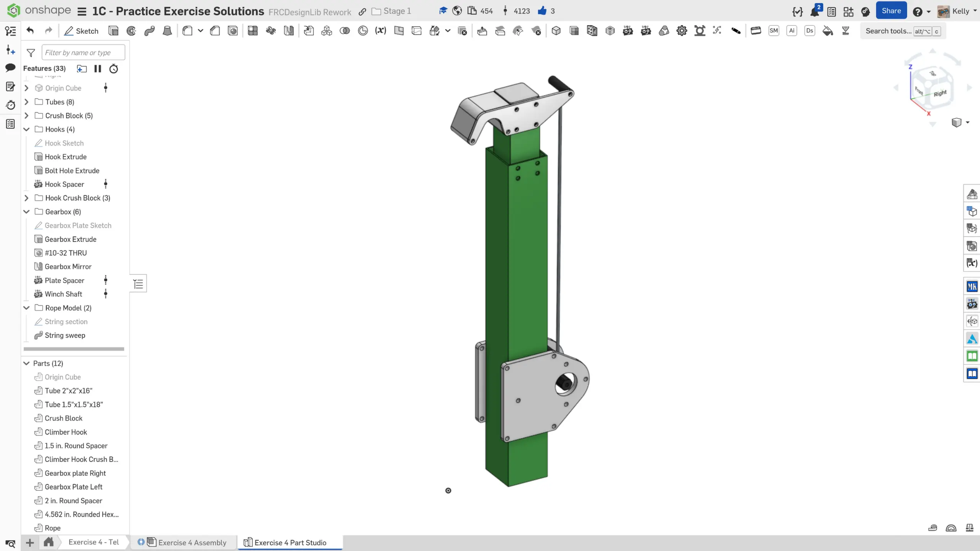Select the Extrude tool icon

coord(113,31)
